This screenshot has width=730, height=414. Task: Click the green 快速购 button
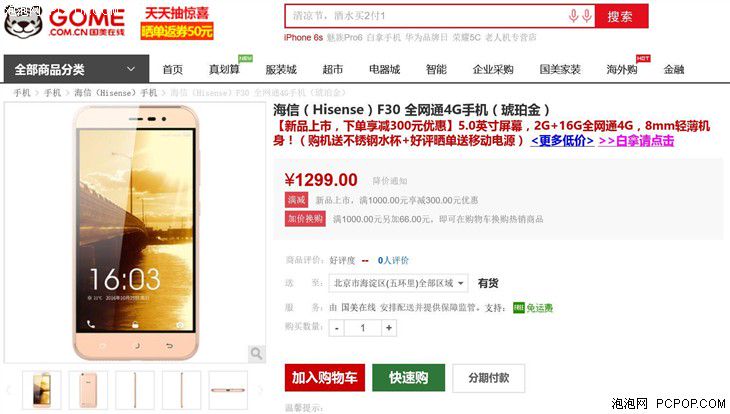(408, 378)
